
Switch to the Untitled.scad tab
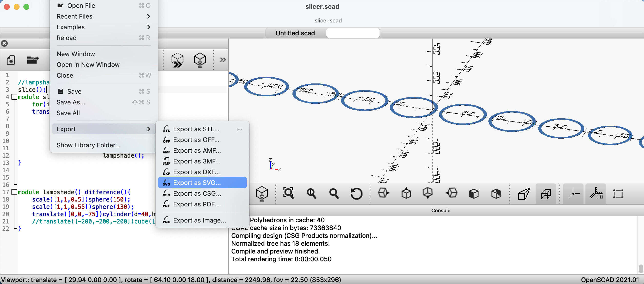[295, 33]
